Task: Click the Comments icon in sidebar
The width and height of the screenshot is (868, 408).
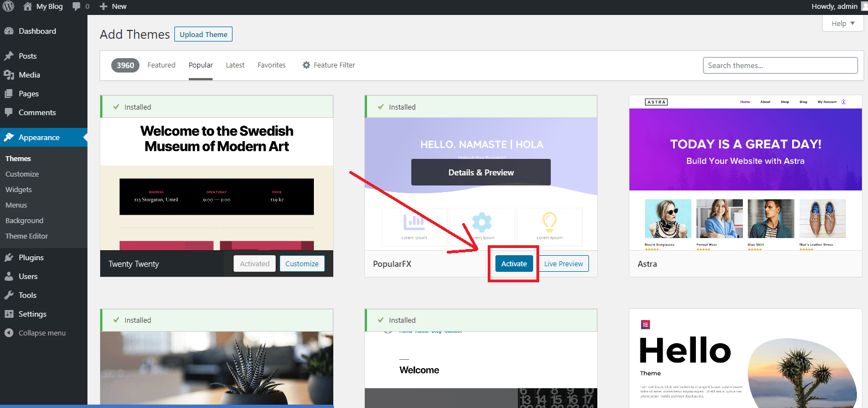Action: 9,112
